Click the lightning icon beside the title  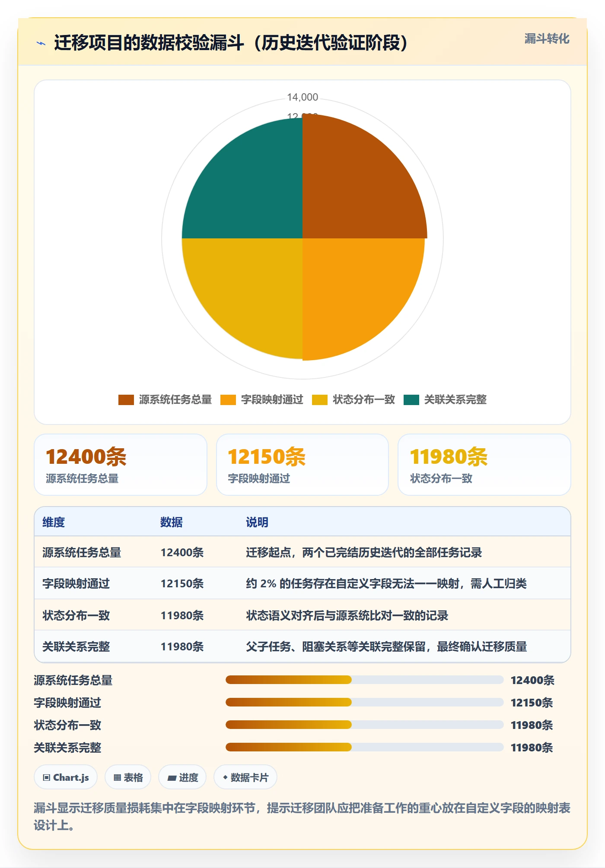(41, 43)
